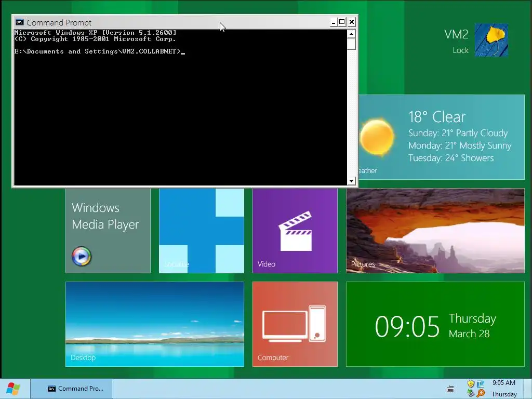
Task: Open the blue Socialite tile
Action: 202,231
